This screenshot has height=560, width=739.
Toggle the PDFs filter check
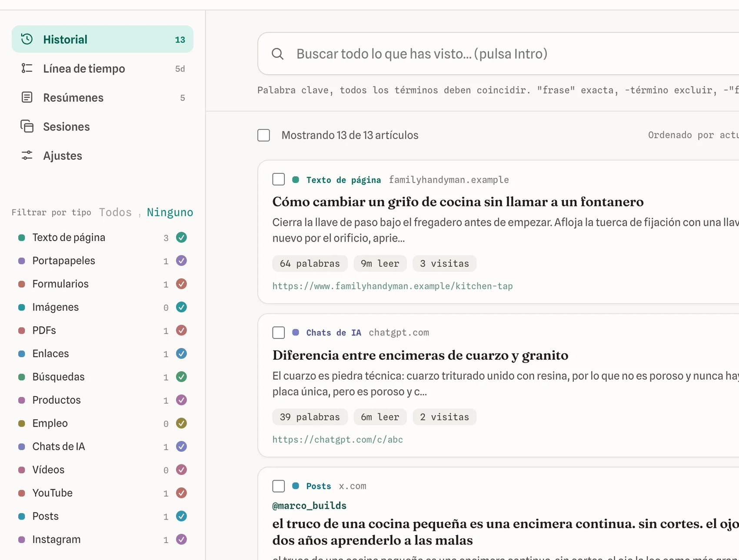point(181,330)
